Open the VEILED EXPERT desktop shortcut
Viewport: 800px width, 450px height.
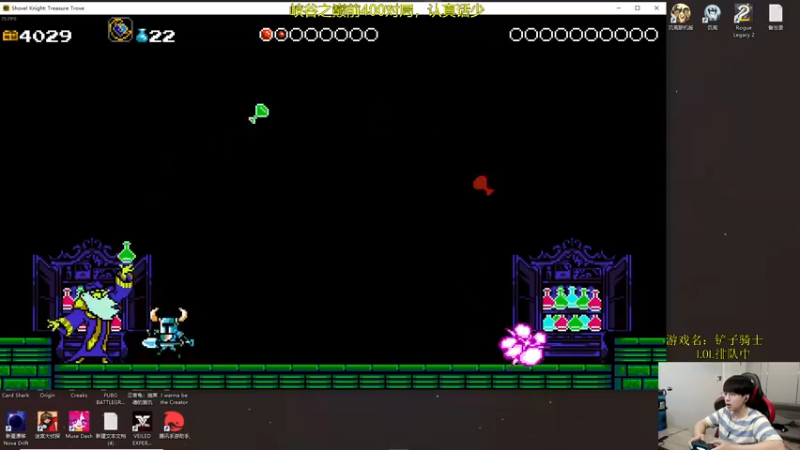coord(142,428)
